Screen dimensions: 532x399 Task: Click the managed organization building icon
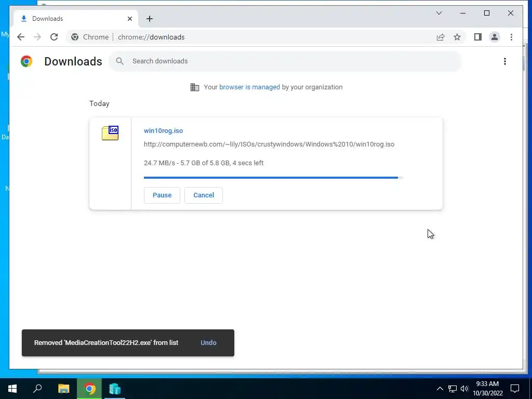pos(195,87)
